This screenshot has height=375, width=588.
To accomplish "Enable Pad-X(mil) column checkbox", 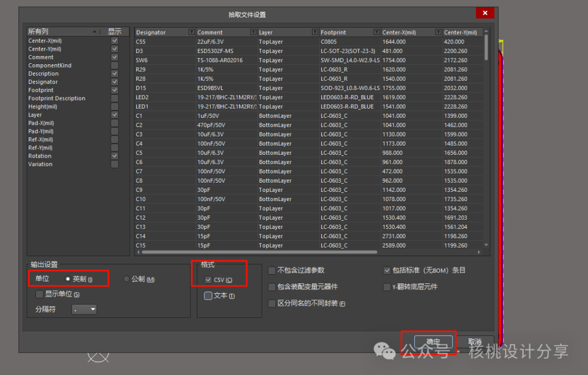I will point(115,123).
